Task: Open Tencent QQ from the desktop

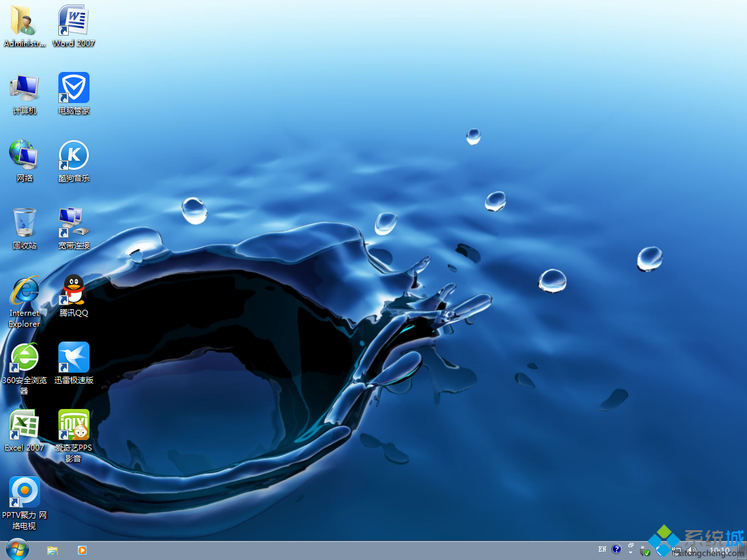Action: 73,295
